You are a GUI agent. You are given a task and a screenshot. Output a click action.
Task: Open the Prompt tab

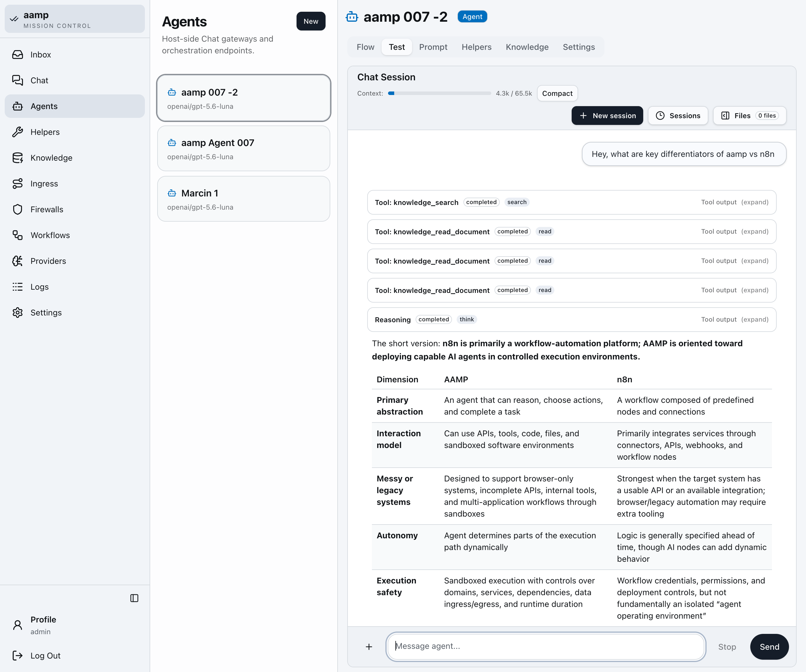[x=433, y=47]
